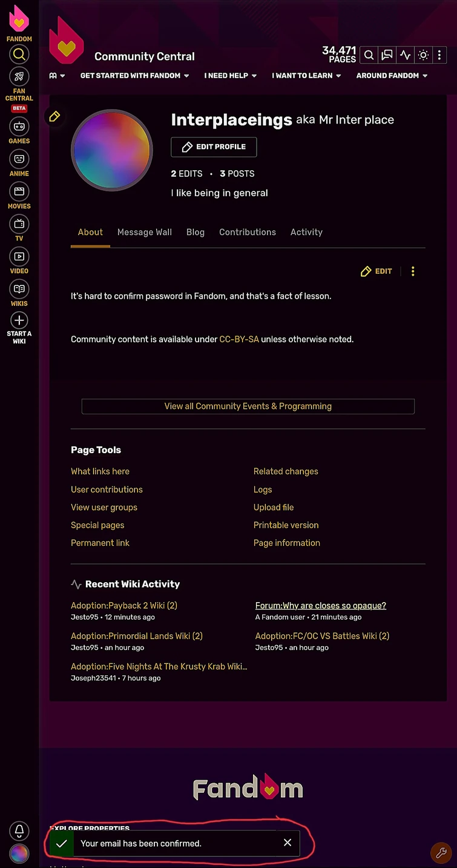Click the Edit Profile button
Image resolution: width=457 pixels, height=868 pixels.
[214, 147]
